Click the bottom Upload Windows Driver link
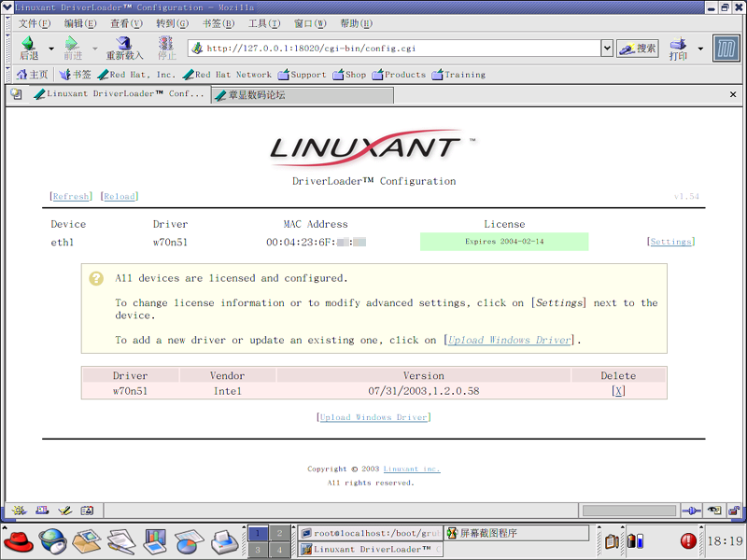 click(x=373, y=417)
